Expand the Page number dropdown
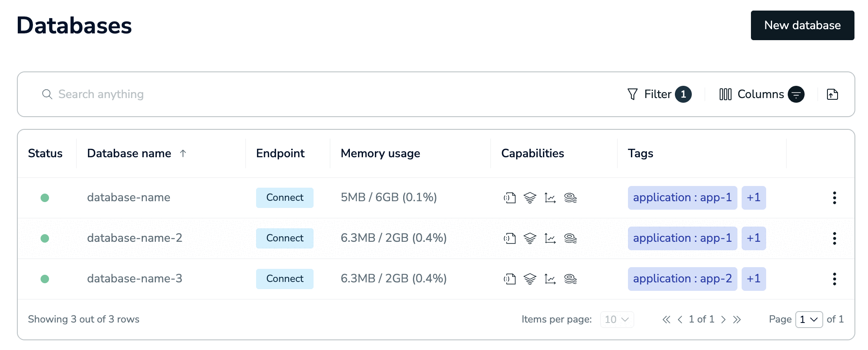This screenshot has height=350, width=868. pyautogui.click(x=809, y=320)
